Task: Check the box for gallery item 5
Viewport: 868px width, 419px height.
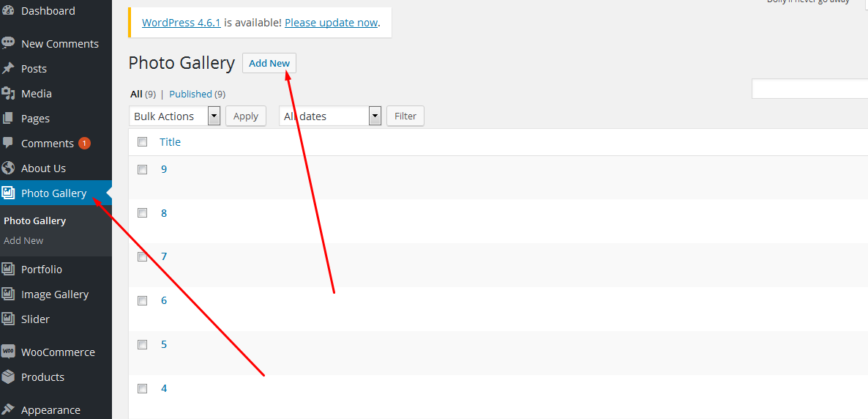Action: pos(142,344)
